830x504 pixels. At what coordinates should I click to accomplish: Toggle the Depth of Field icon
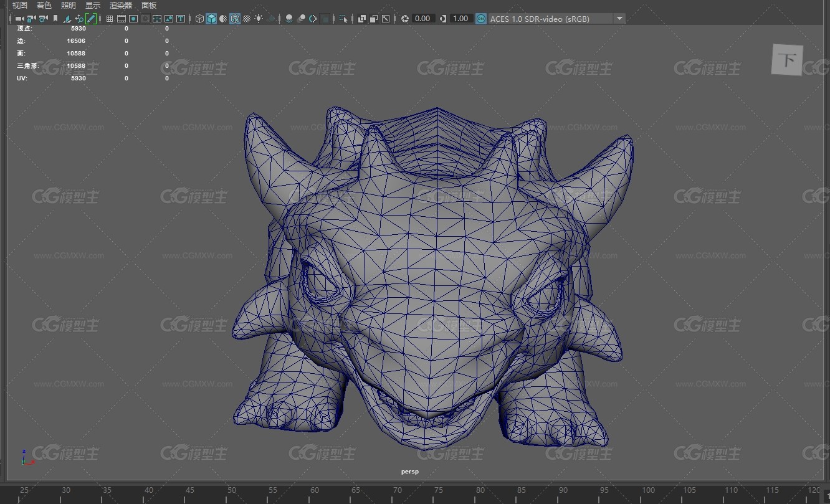click(325, 19)
